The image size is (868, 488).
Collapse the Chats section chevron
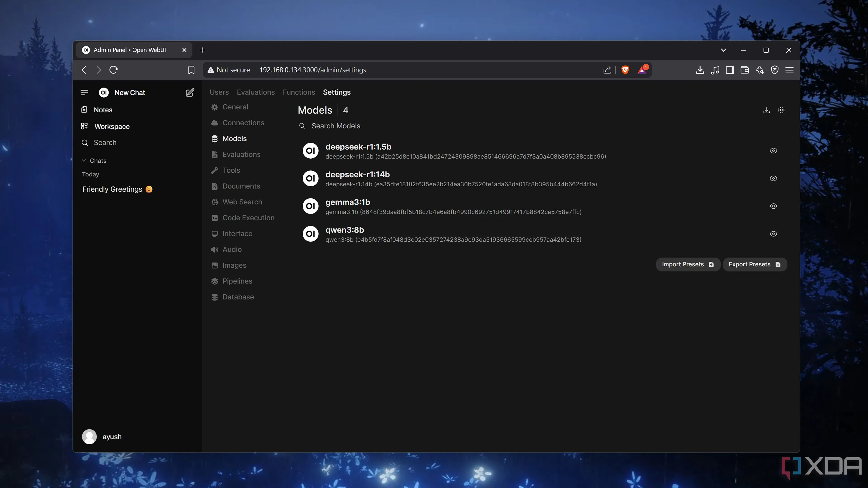[84, 161]
